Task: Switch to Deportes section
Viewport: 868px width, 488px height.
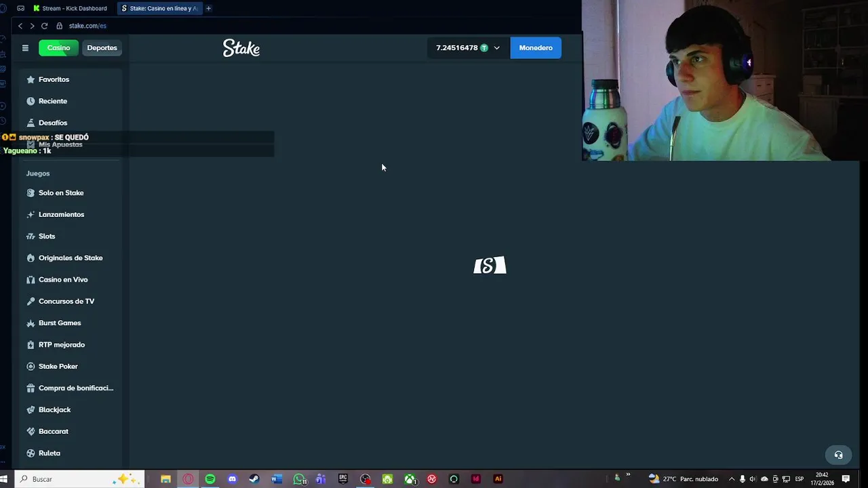Action: coord(102,48)
